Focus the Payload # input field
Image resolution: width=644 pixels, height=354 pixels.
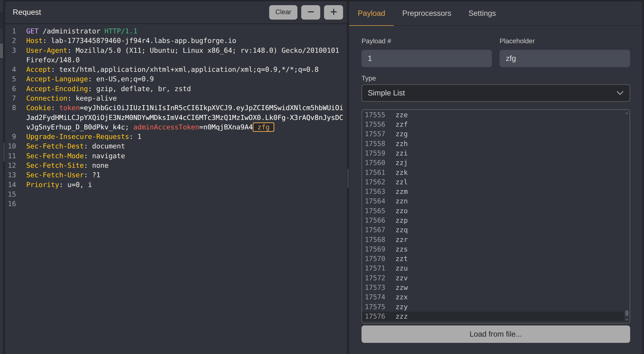[x=426, y=58]
